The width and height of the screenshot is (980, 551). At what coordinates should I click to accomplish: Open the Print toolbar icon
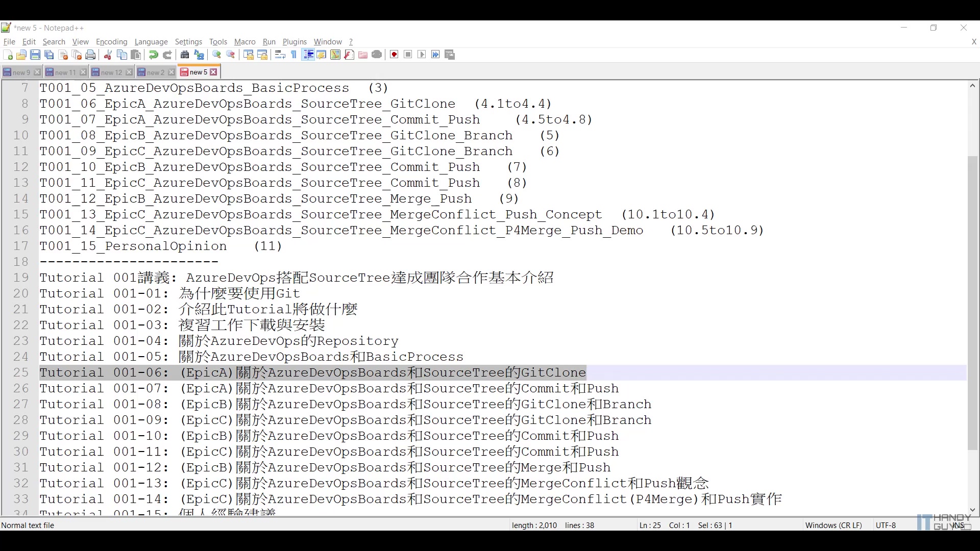[x=90, y=55]
